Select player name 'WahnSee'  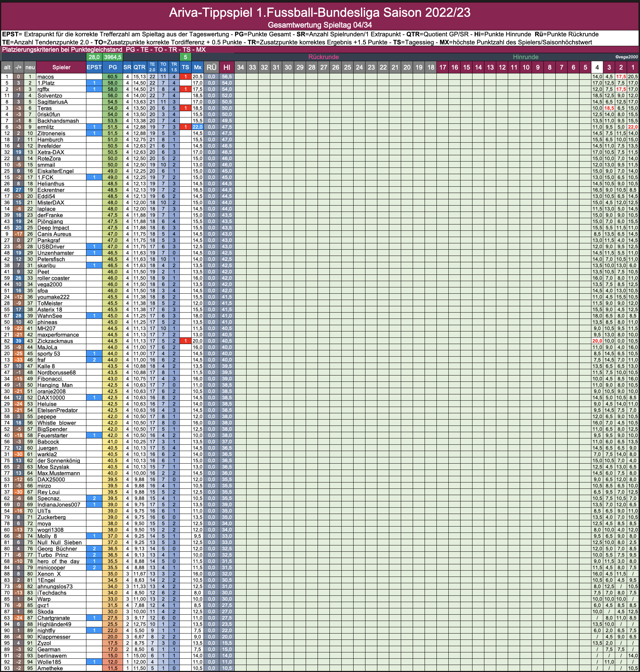point(50,316)
